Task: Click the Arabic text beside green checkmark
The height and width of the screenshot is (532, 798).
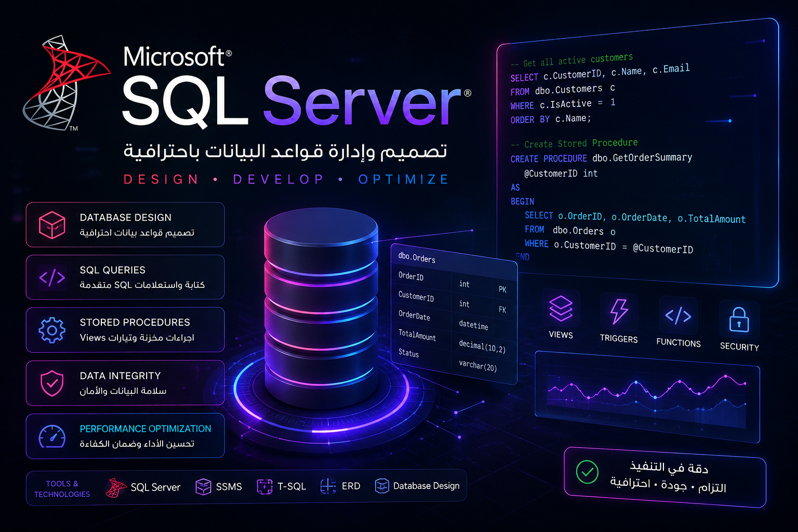Action: 668,476
